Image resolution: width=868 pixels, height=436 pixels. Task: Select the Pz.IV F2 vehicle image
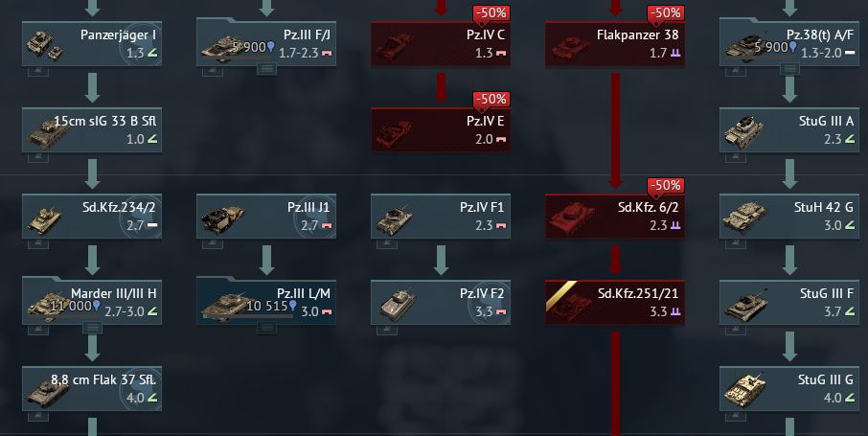click(397, 304)
